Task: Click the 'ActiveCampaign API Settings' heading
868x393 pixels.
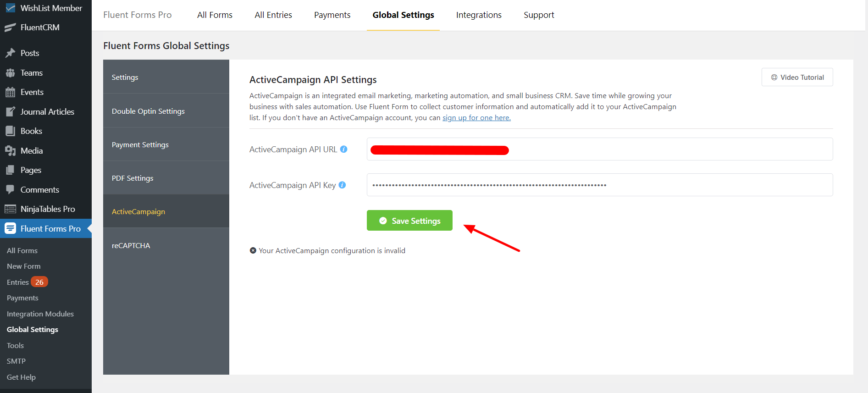Action: (x=313, y=80)
